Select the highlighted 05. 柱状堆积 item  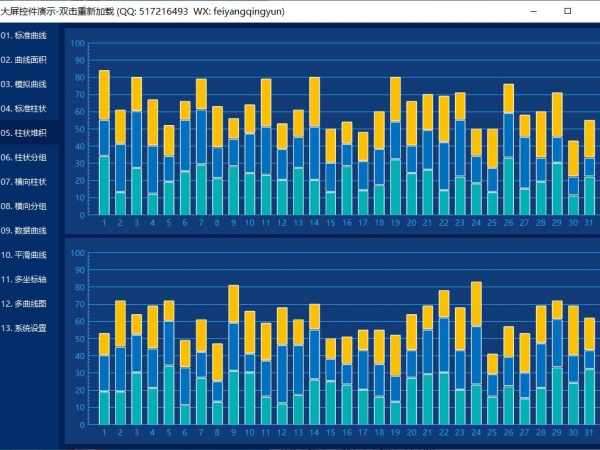click(x=28, y=132)
